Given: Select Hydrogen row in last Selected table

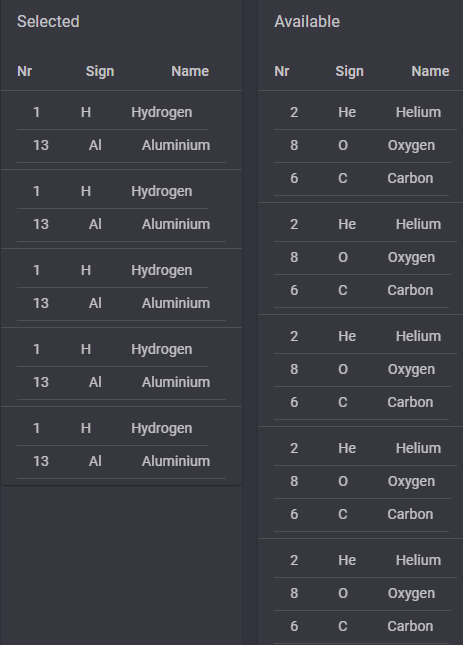Looking at the screenshot, I should [x=112, y=428].
